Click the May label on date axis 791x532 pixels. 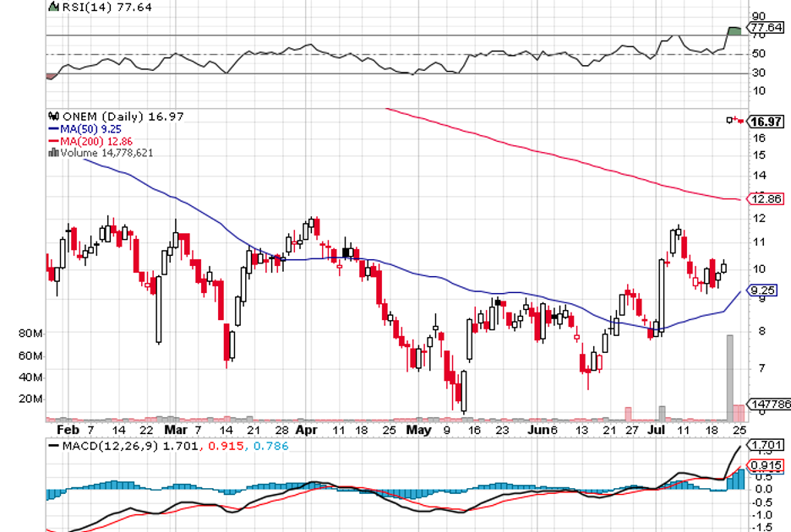click(418, 429)
